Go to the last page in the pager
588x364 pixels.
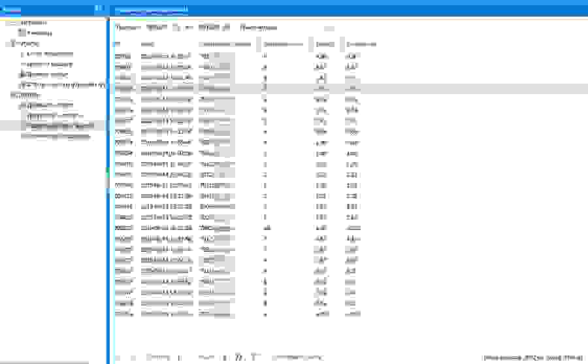pyautogui.click(x=238, y=357)
